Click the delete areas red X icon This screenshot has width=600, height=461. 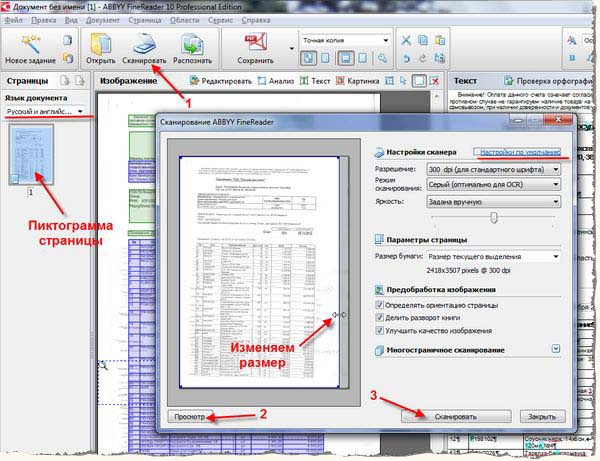coord(435,81)
